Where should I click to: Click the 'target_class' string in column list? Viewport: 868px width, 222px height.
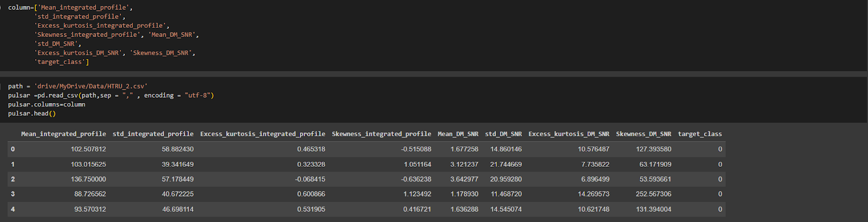coord(60,62)
